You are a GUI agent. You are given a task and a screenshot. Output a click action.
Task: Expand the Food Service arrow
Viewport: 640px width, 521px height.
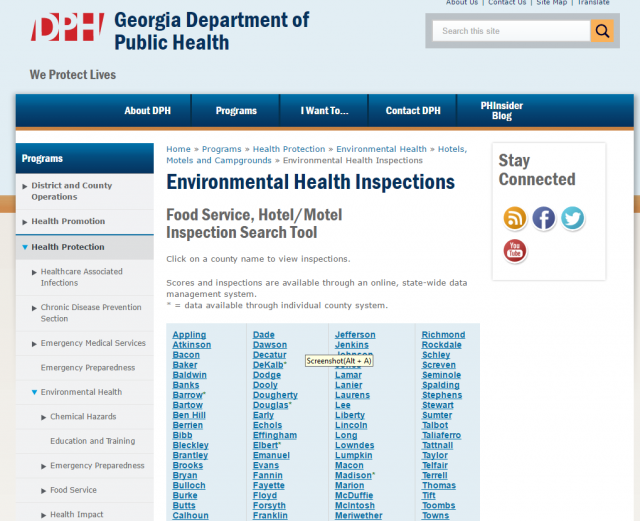(x=43, y=490)
